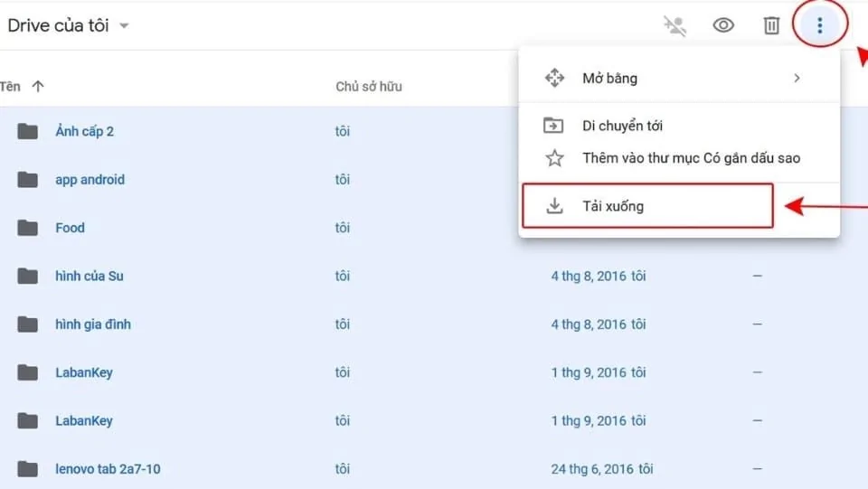Click the star icon in the menu
The image size is (868, 489).
tap(554, 158)
